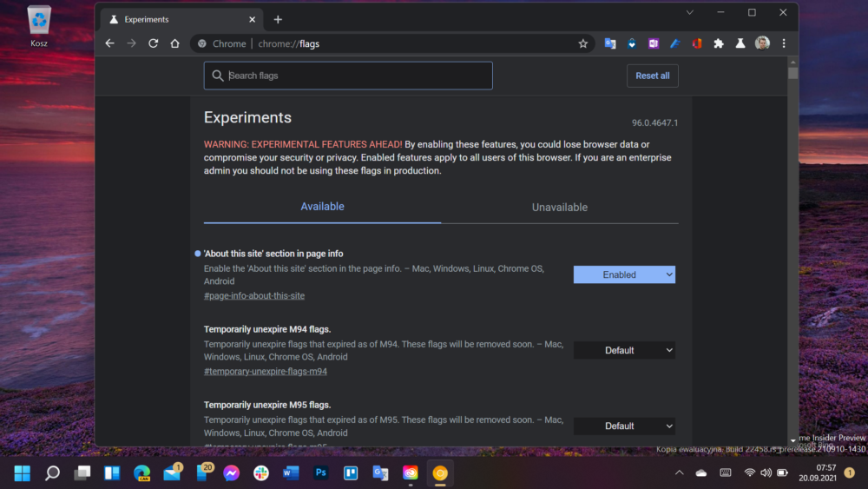The image size is (868, 489).
Task: Open the 'About this site' Enabled dropdown
Action: tap(624, 274)
